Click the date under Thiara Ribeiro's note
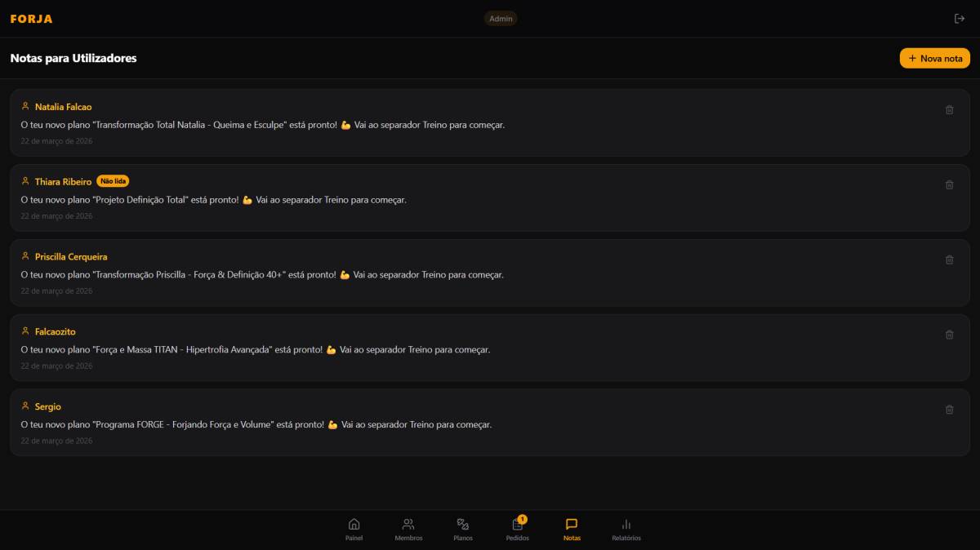This screenshot has width=980, height=550. [x=56, y=216]
